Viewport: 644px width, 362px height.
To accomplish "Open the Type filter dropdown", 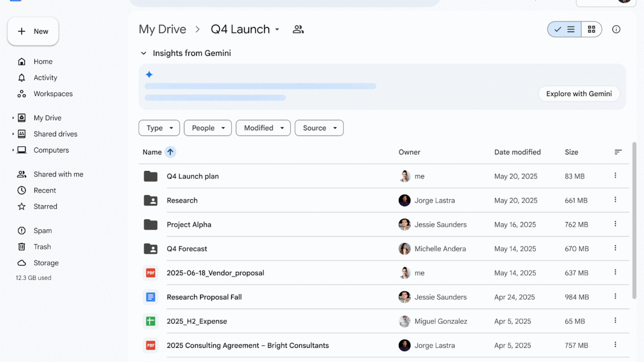I will click(159, 128).
